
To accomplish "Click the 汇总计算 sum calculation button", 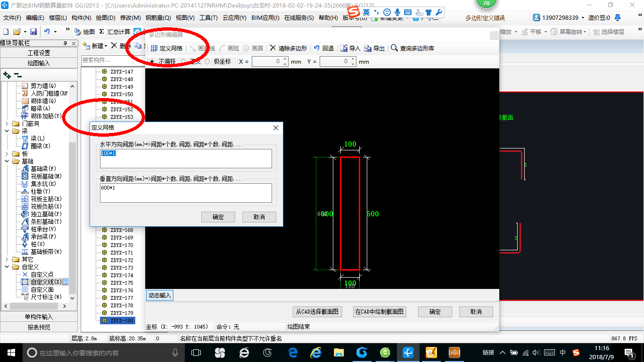I will [115, 32].
